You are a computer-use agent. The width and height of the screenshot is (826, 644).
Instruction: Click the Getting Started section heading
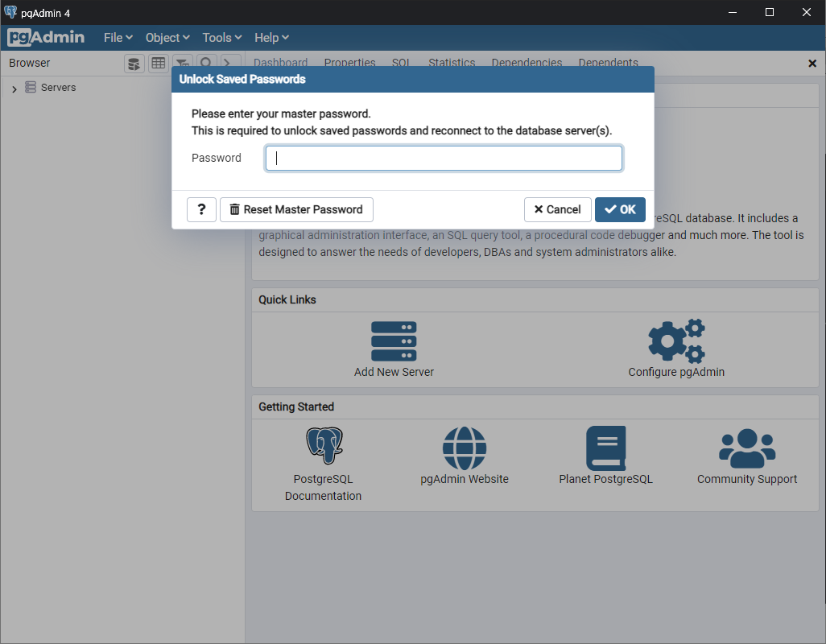tap(296, 407)
